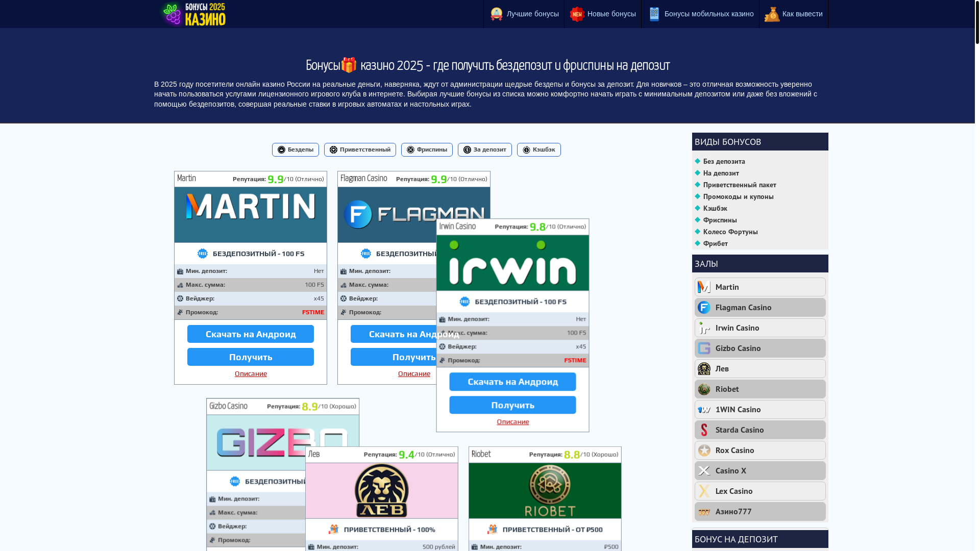The width and height of the screenshot is (980, 551).
Task: Select the За депозит filter button
Action: click(x=485, y=149)
